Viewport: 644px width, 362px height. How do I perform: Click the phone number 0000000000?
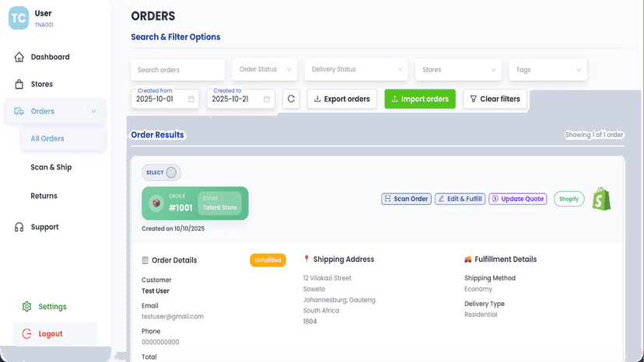point(160,342)
